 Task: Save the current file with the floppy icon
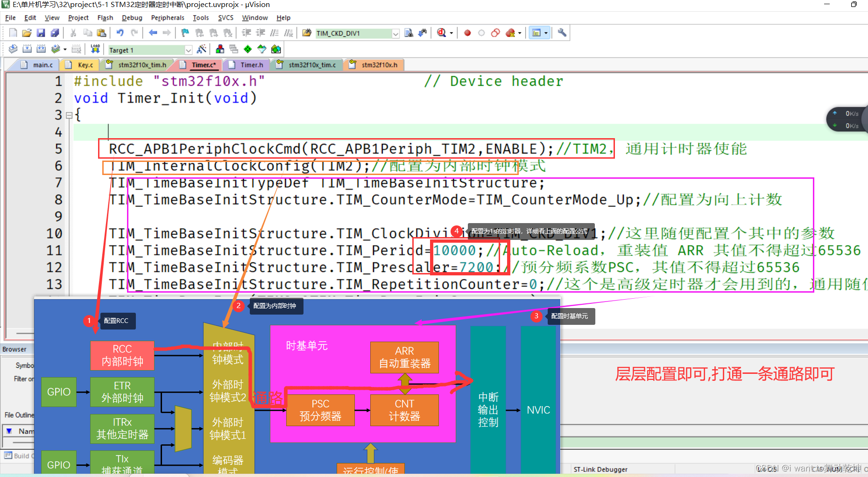coord(41,33)
